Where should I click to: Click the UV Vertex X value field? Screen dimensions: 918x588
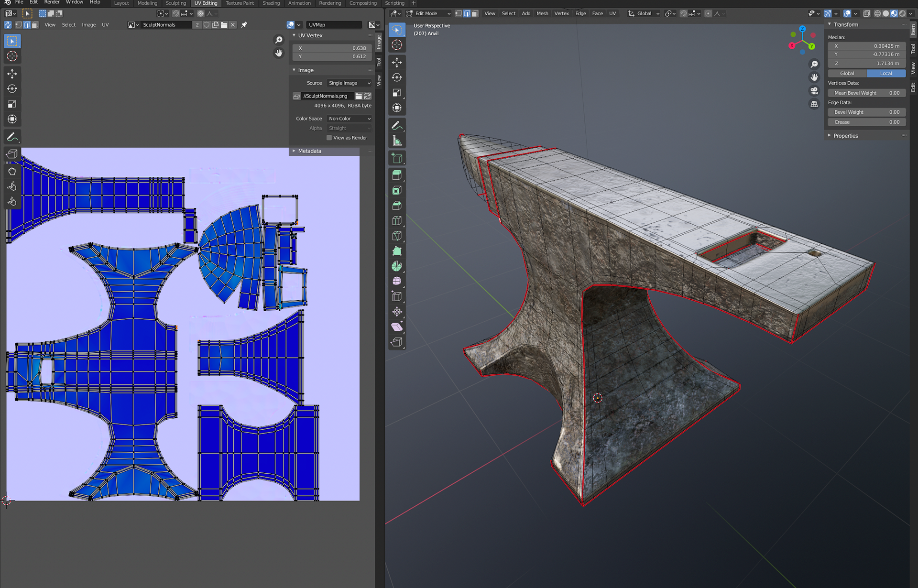332,48
